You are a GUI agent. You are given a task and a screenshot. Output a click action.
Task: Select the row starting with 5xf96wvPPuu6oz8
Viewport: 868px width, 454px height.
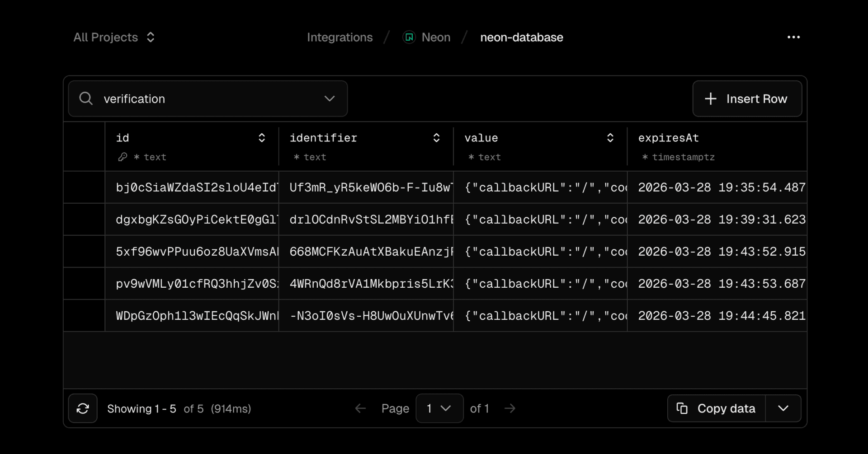point(85,252)
